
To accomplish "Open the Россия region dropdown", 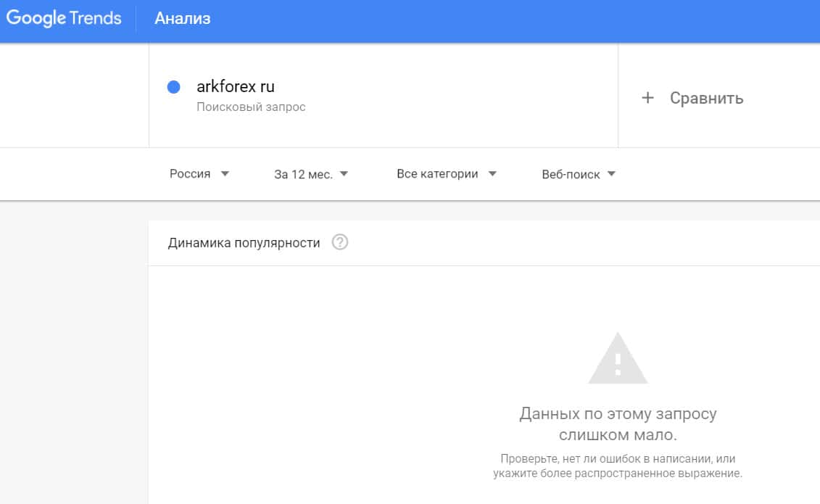I will [190, 174].
